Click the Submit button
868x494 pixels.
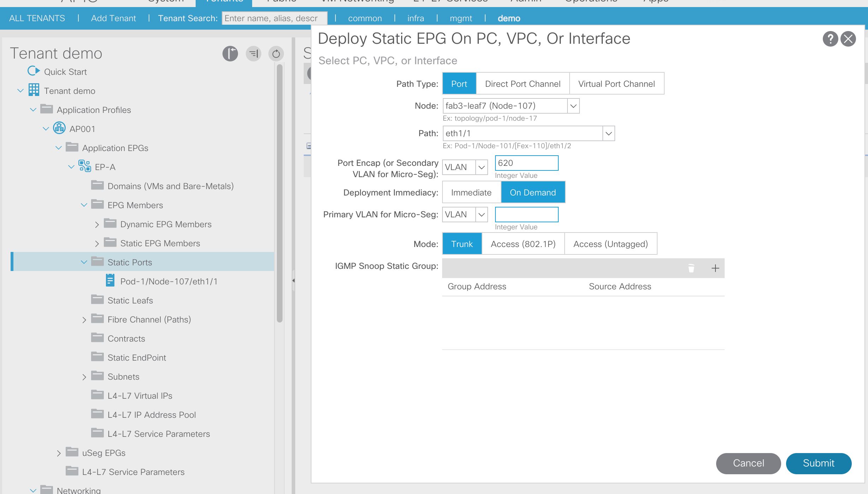tap(818, 463)
